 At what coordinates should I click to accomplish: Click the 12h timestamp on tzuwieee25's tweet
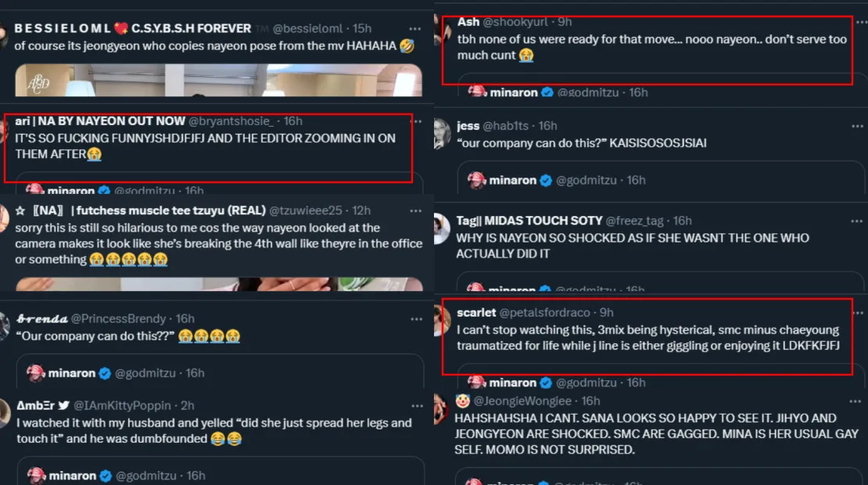pos(361,210)
